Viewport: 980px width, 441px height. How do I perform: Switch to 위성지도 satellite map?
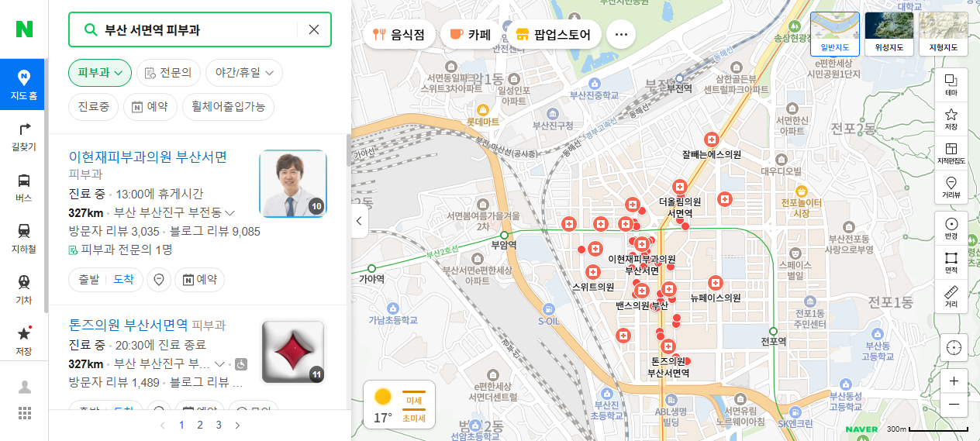coord(889,34)
